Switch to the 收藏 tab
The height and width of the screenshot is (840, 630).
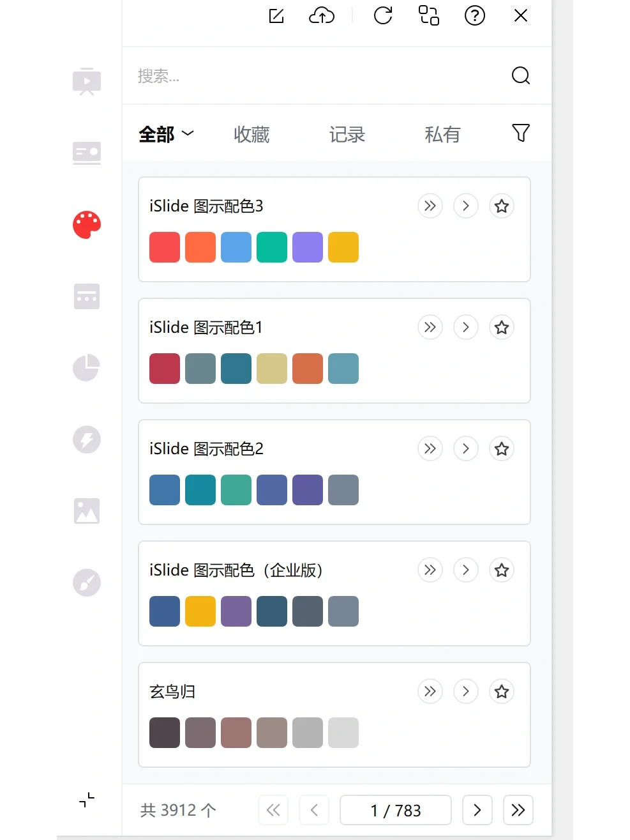(251, 134)
